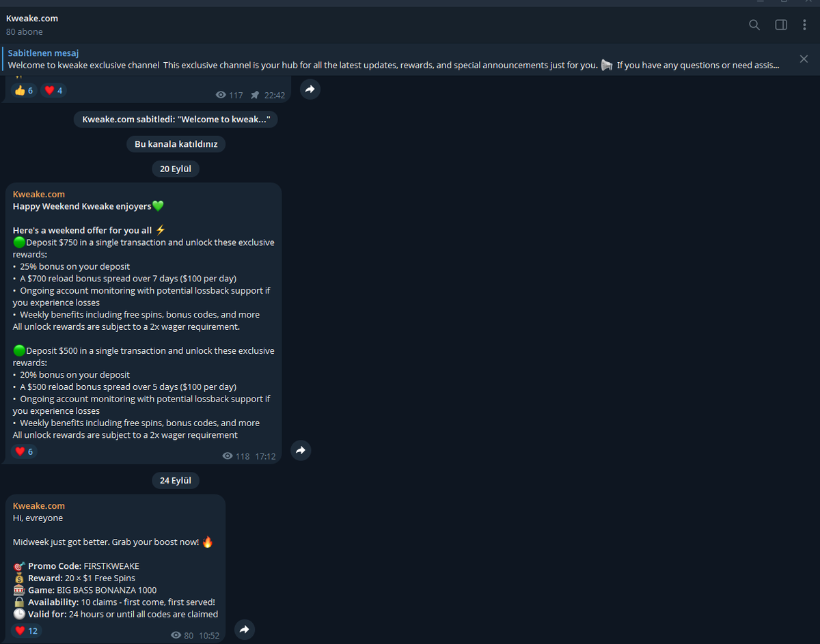Forward the message posted at 22:42

310,89
